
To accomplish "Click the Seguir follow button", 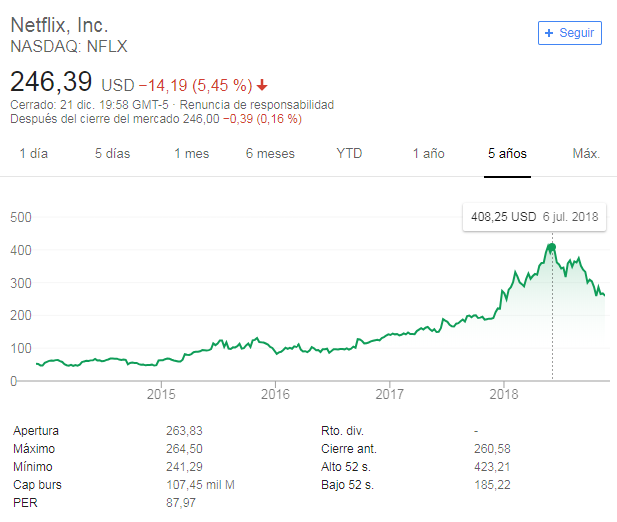I will [x=570, y=33].
